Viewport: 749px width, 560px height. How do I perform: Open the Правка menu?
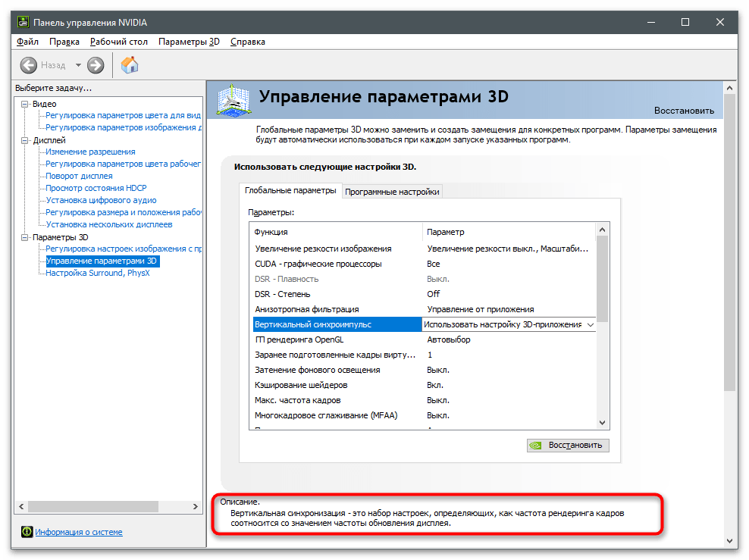64,42
